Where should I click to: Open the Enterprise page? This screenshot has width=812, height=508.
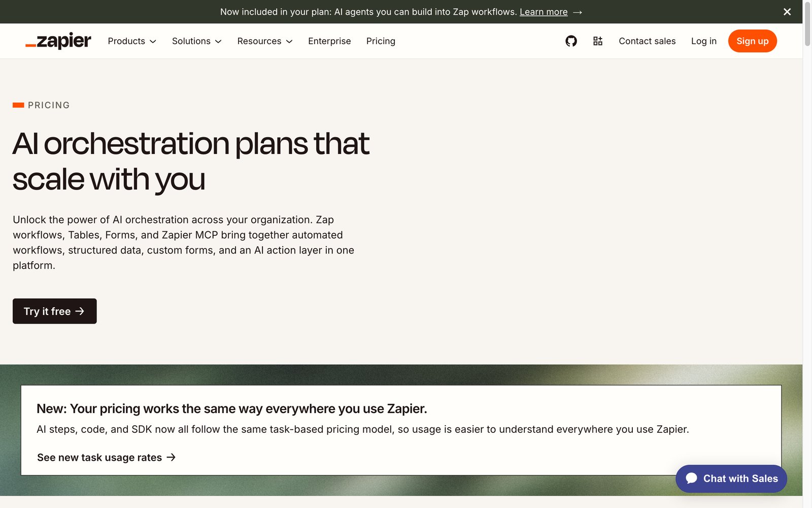click(329, 41)
